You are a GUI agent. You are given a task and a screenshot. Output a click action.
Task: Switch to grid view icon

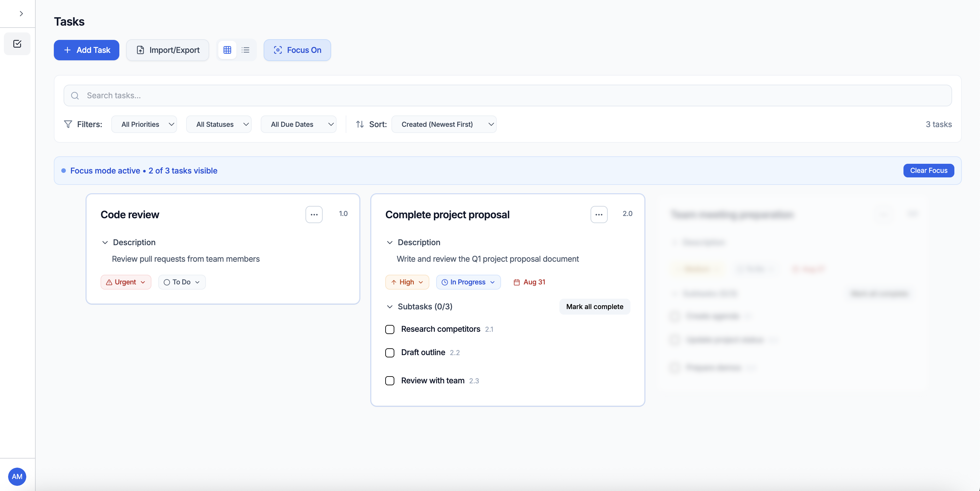point(227,50)
